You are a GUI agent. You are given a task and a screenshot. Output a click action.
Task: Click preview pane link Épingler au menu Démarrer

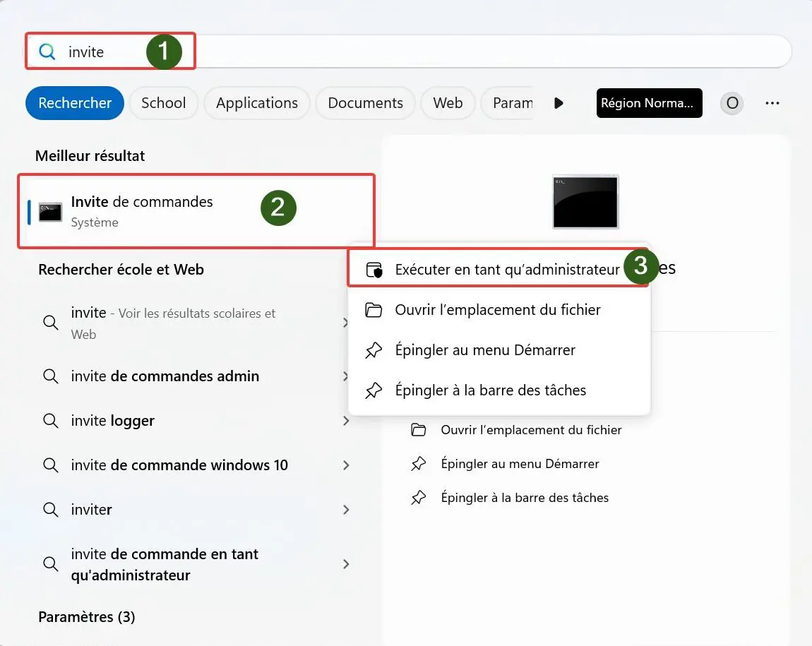pyautogui.click(x=520, y=464)
